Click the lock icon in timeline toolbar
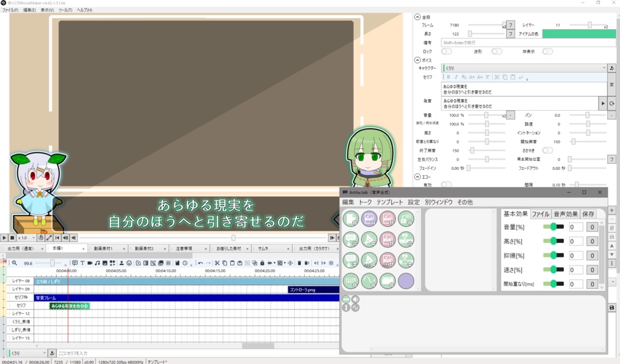 pos(262,263)
